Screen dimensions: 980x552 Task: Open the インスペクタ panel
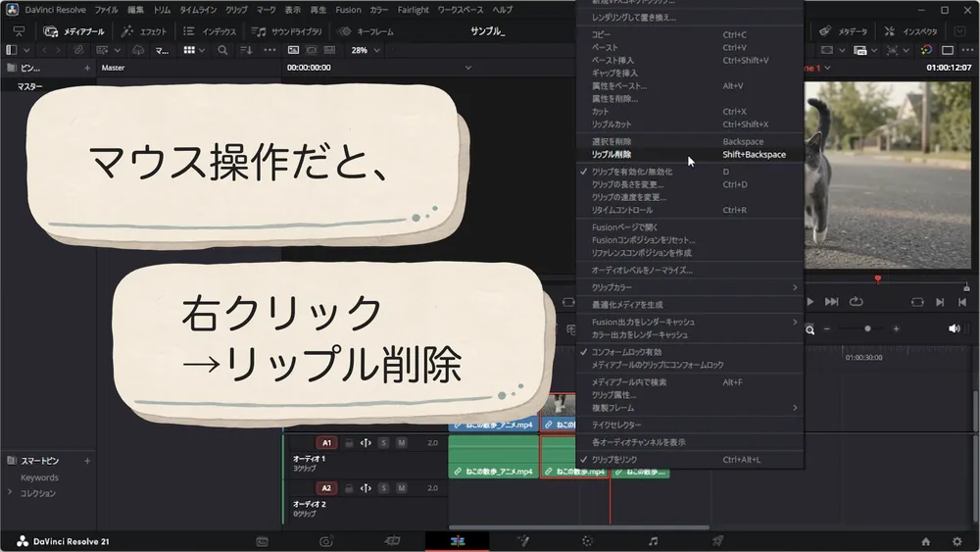coord(910,31)
